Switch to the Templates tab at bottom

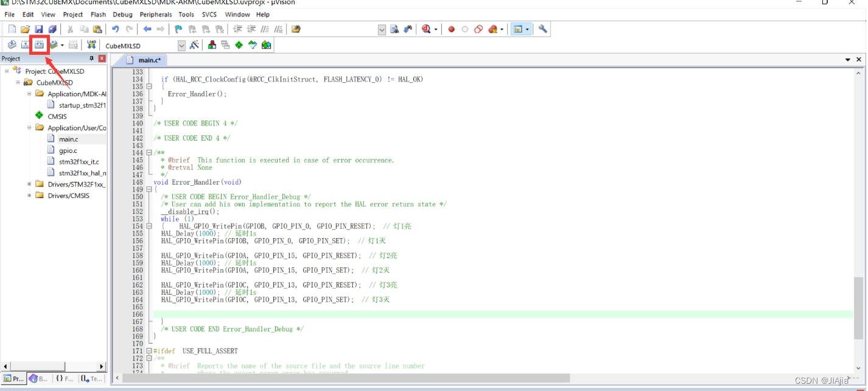point(91,379)
